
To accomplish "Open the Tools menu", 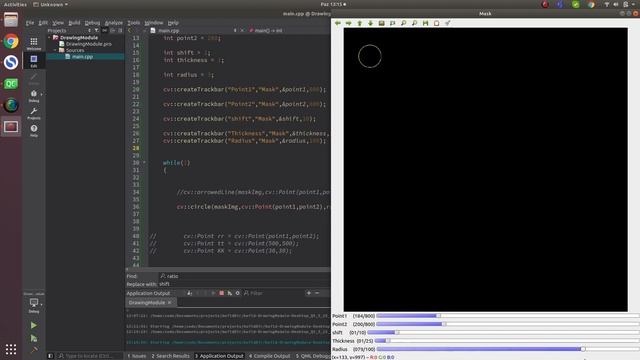I will click(x=133, y=23).
